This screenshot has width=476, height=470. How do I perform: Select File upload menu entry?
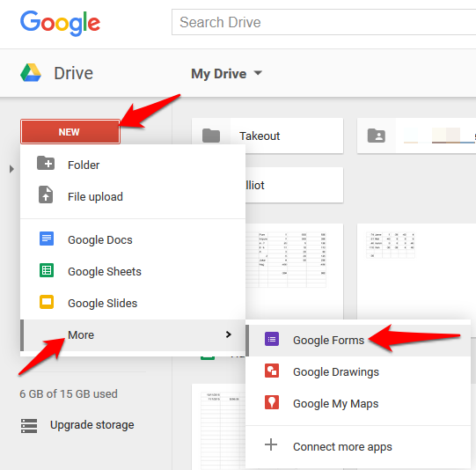[133, 196]
